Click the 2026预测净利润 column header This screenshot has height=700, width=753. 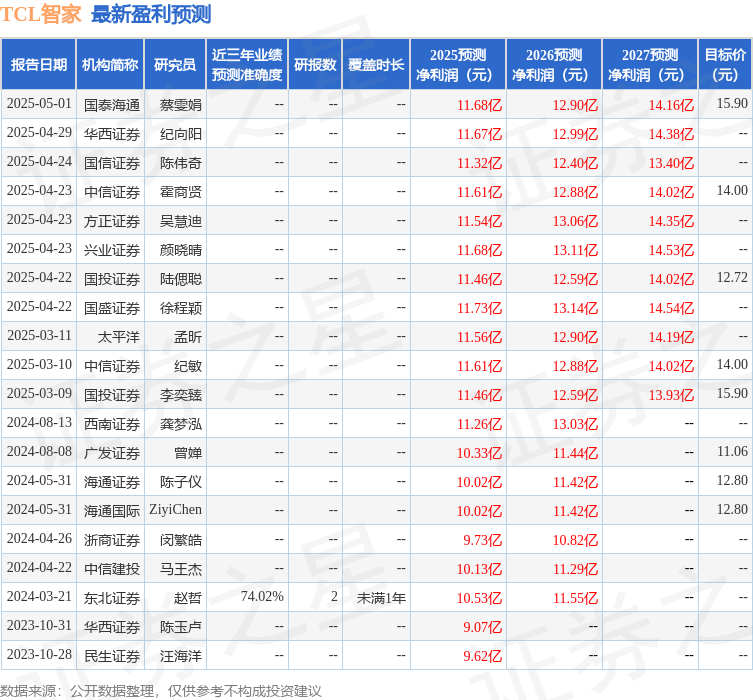coord(554,64)
